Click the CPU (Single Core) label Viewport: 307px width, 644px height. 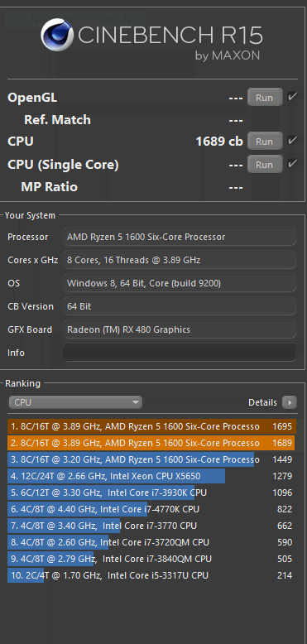[63, 165]
